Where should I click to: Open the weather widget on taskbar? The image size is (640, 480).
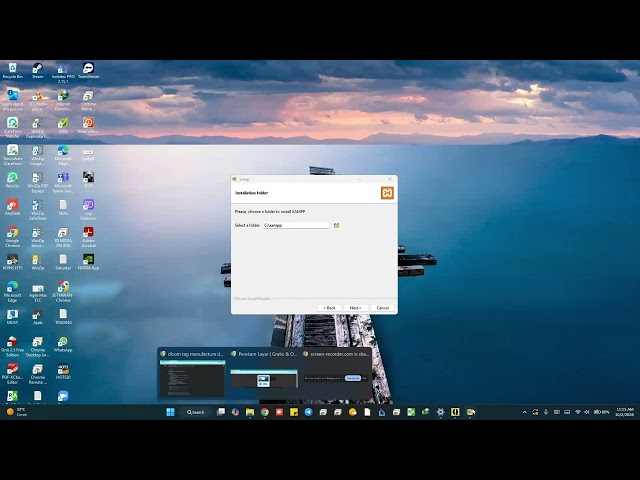pyautogui.click(x=16, y=412)
